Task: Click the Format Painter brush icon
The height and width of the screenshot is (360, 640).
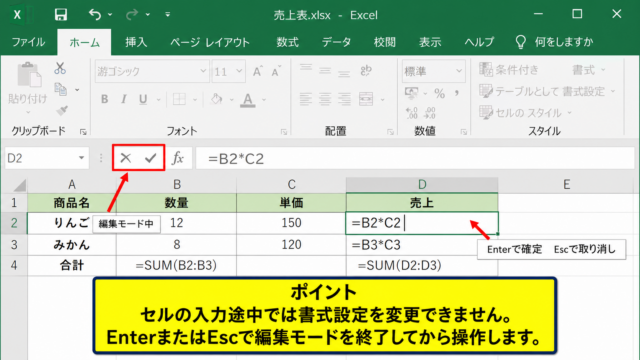Action: (x=62, y=110)
